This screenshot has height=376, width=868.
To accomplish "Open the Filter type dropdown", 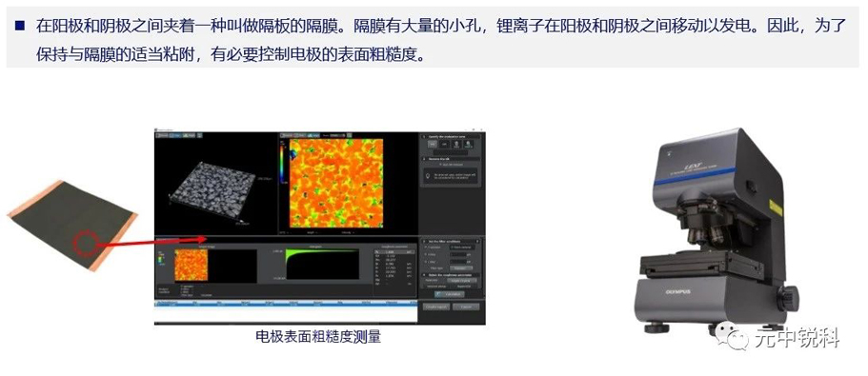I will click(461, 268).
